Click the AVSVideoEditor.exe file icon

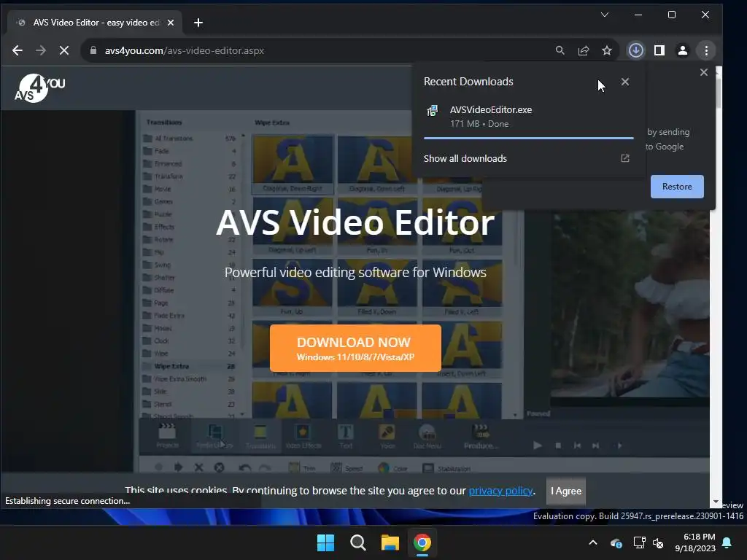pos(432,111)
